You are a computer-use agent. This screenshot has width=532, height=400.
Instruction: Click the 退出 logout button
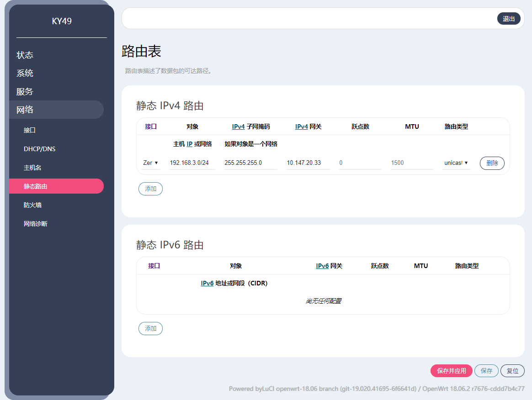pos(508,19)
